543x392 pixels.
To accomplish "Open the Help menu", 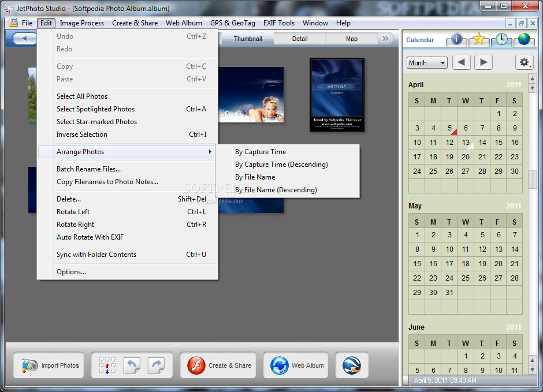I will pos(343,23).
